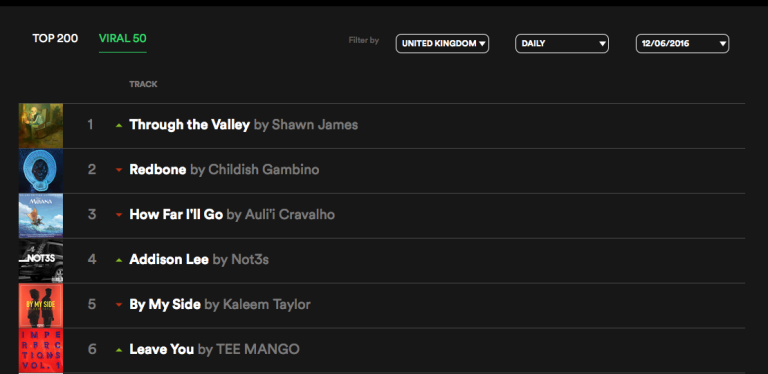The width and height of the screenshot is (768, 374).
Task: Click the red down arrow beside How Far I'll Go
Action: [118, 215]
